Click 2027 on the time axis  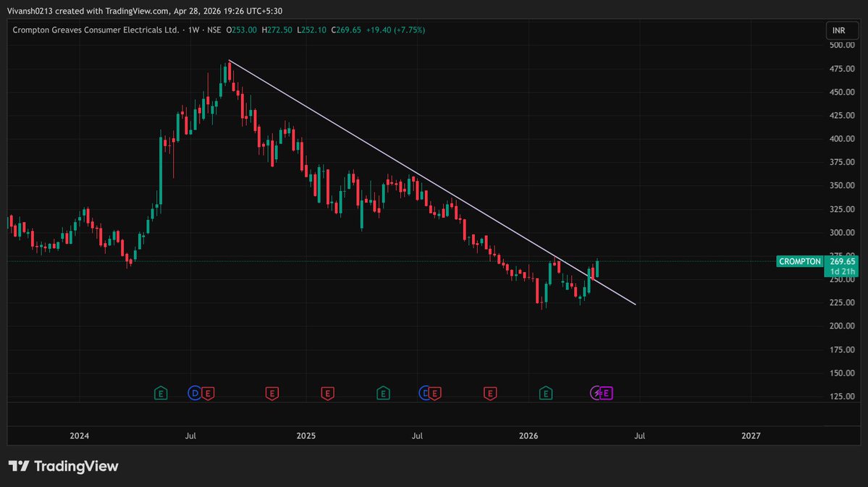750,436
